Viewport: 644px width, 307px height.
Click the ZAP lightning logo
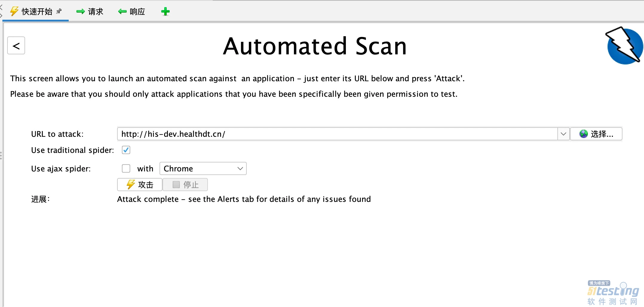click(624, 46)
